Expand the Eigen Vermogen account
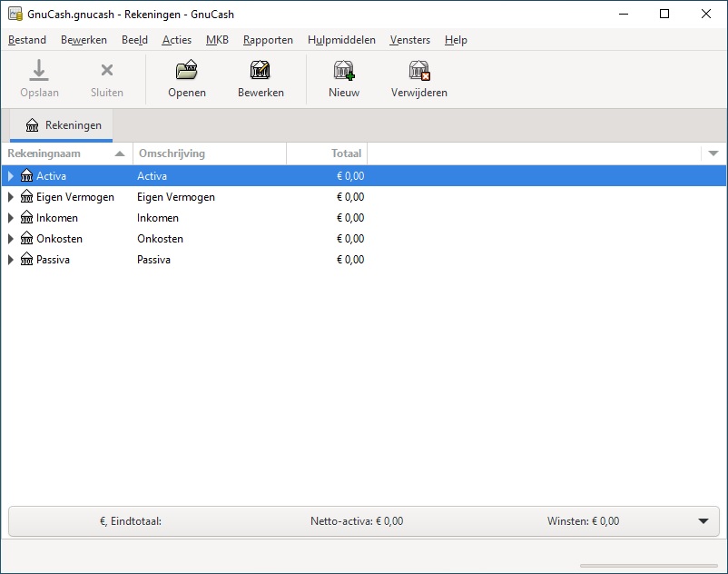Viewport: 728px width, 574px height. [x=11, y=197]
